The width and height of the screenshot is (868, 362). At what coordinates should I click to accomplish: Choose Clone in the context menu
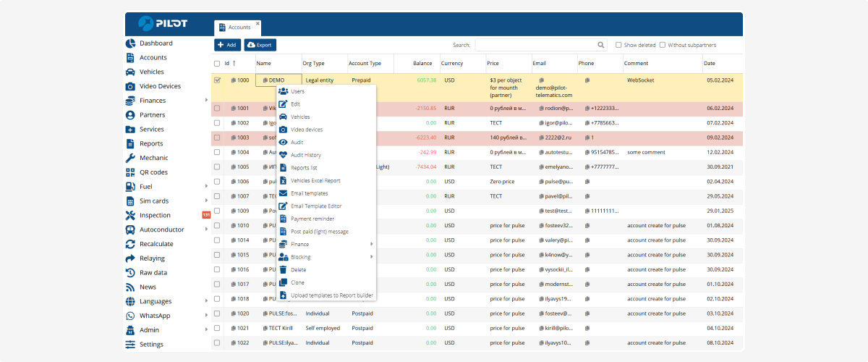297,282
